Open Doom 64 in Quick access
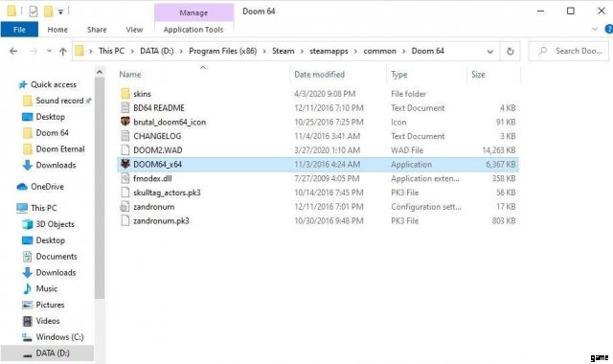 click(52, 132)
